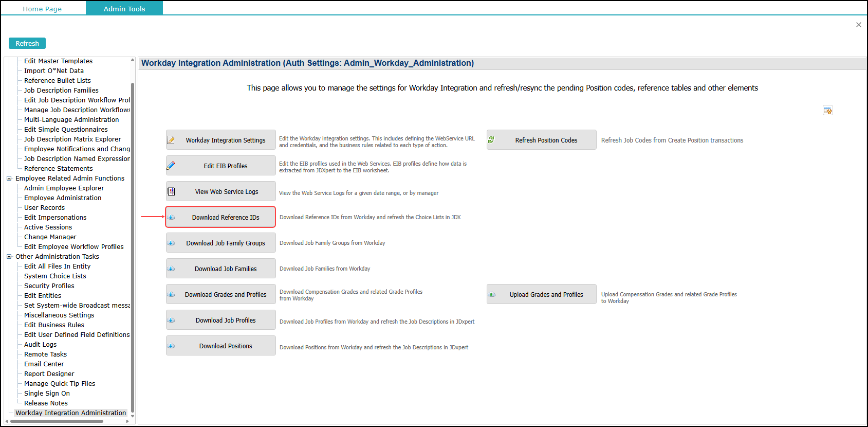This screenshot has height=427, width=868.
Task: Open Edit Master Templates in tree
Action: point(58,61)
